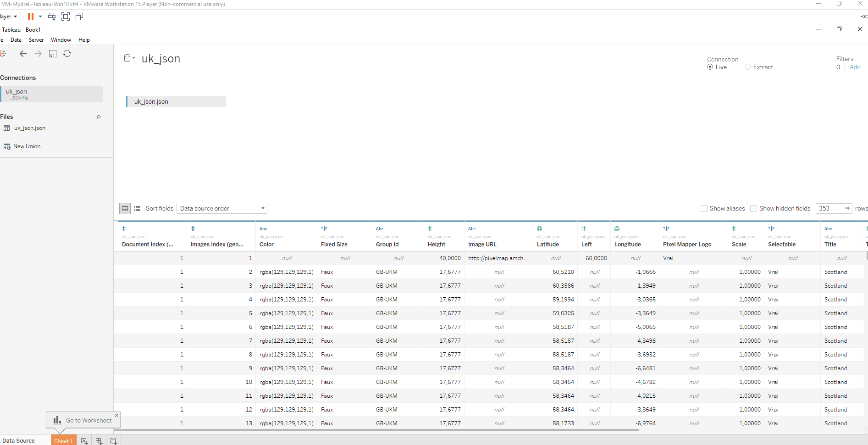Switch to the Sheet 1 tab

tap(63, 441)
